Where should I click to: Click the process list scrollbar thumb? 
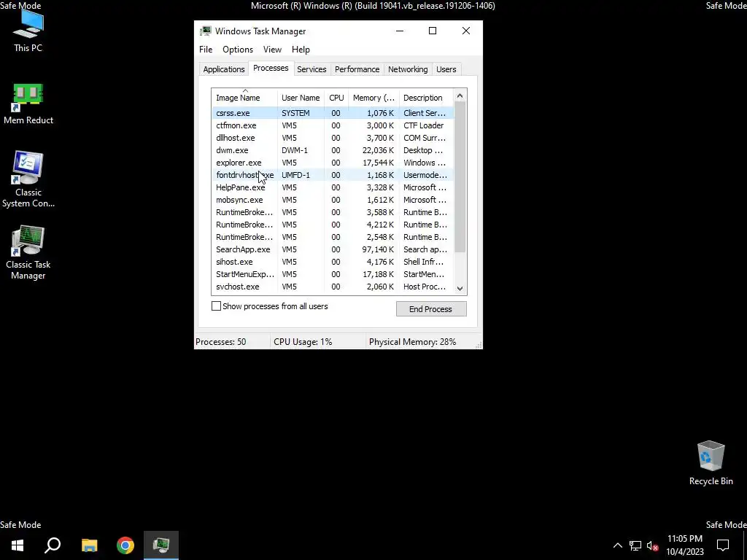pos(460,176)
